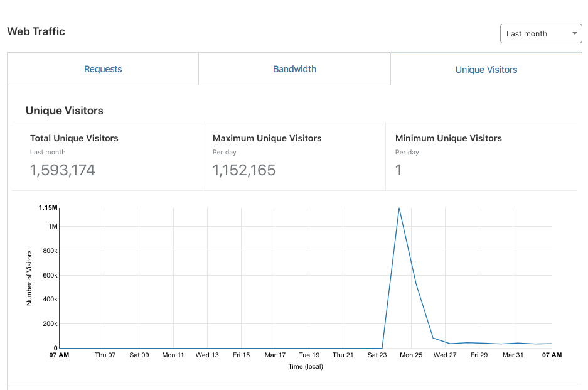
Task: Click the 600k y-axis label
Action: click(x=50, y=275)
